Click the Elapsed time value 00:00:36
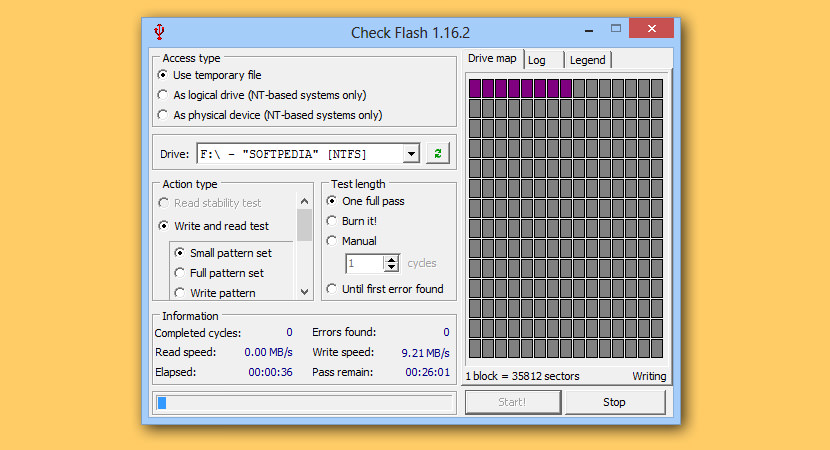Image resolution: width=830 pixels, height=450 pixels. (270, 372)
